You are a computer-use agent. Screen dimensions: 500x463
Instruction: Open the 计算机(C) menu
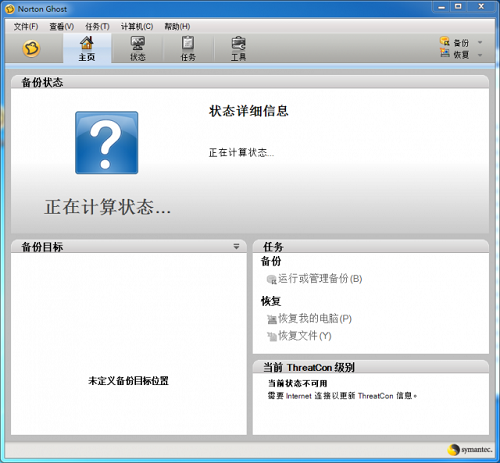point(137,26)
